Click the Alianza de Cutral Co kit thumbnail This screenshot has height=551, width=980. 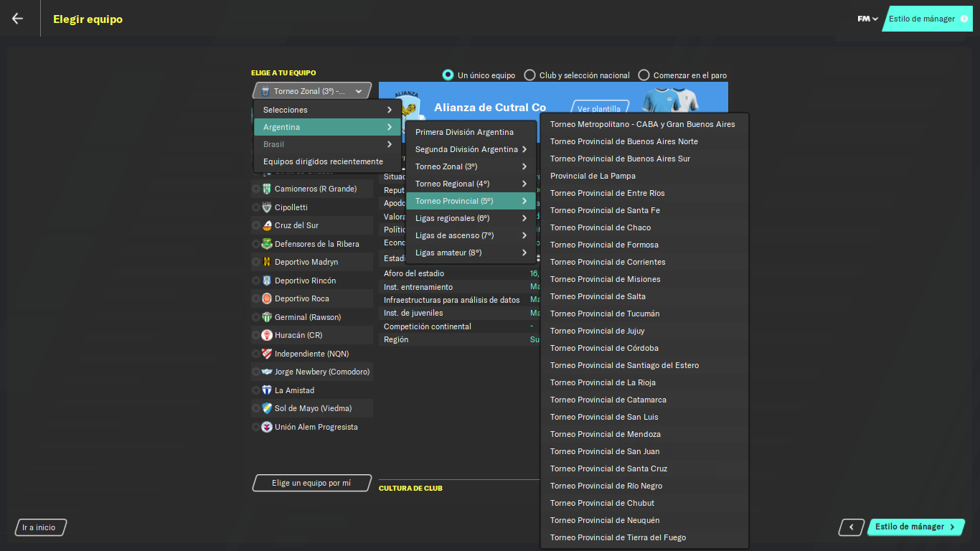(x=669, y=99)
